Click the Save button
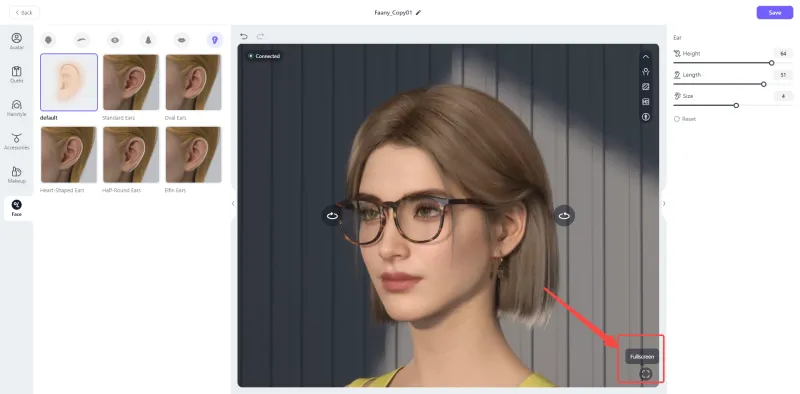 [x=774, y=13]
